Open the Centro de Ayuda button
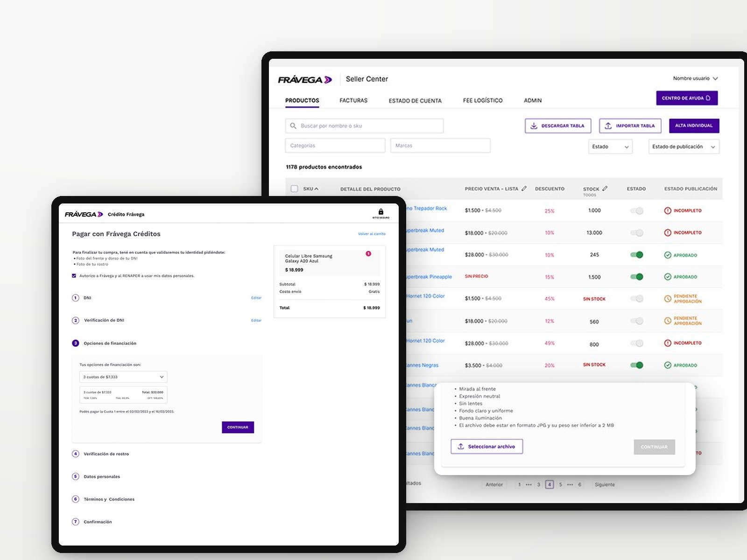The width and height of the screenshot is (747, 560). [x=687, y=98]
